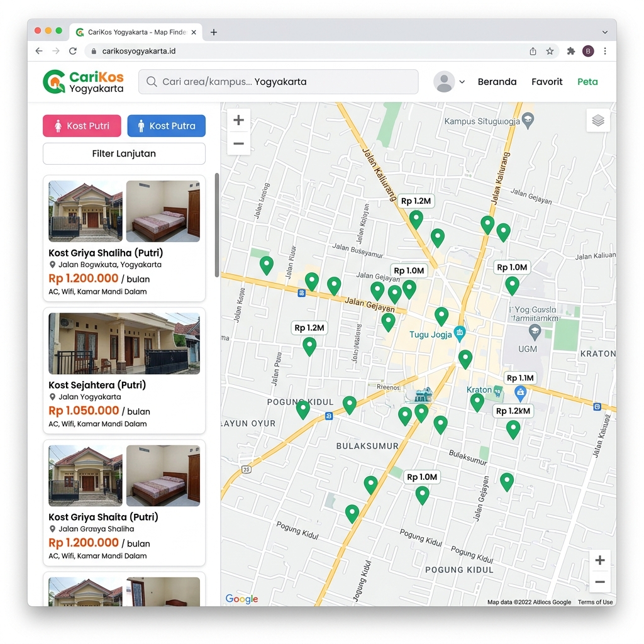Screen dimensions: 644x644
Task: Click the bedroom photo of Kost Griya Shaliha
Action: pos(163,211)
